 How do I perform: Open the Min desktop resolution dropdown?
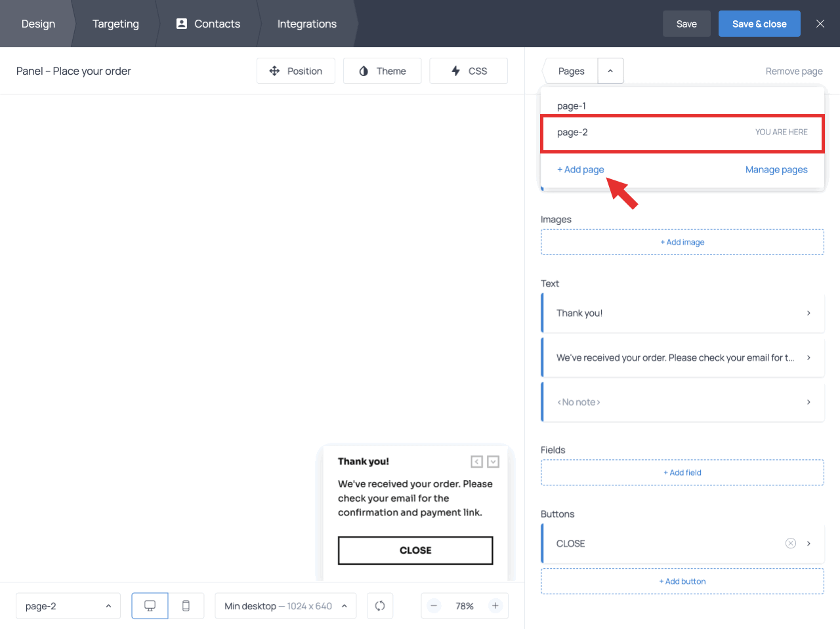click(285, 605)
